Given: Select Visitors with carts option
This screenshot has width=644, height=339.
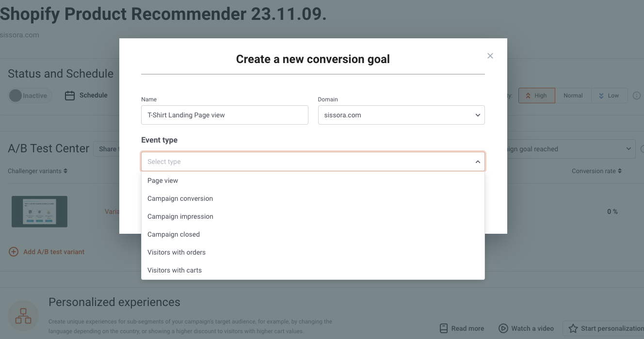Looking at the screenshot, I should point(313,270).
